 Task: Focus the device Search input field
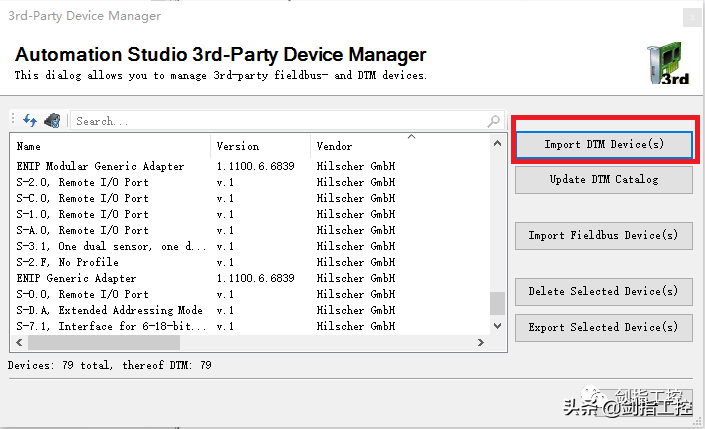[280, 121]
